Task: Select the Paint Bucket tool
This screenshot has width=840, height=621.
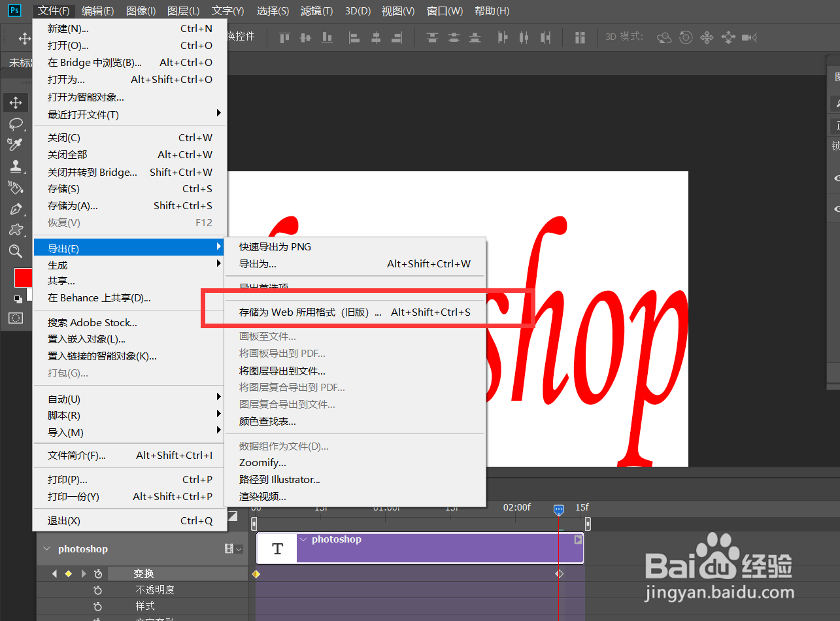Action: pos(16,188)
